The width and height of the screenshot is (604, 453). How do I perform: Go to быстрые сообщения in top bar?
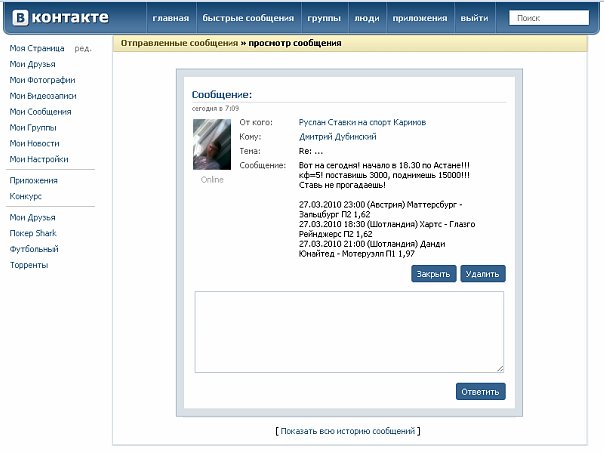click(x=248, y=19)
